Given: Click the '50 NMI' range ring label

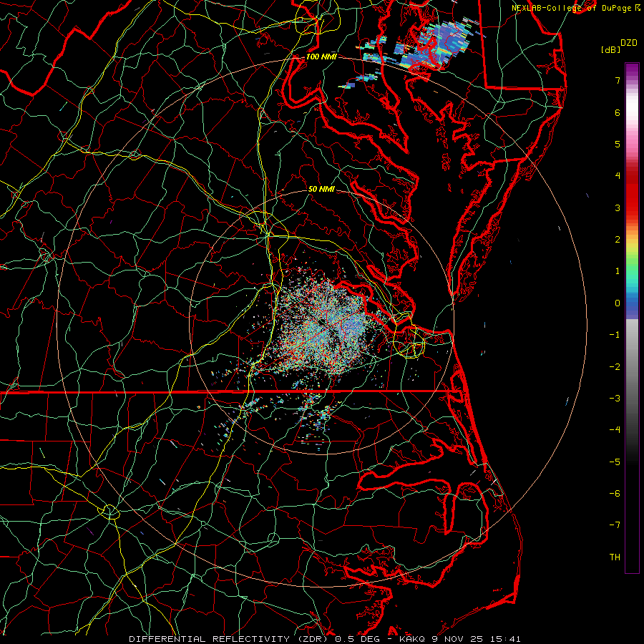Looking at the screenshot, I should click(x=321, y=189).
